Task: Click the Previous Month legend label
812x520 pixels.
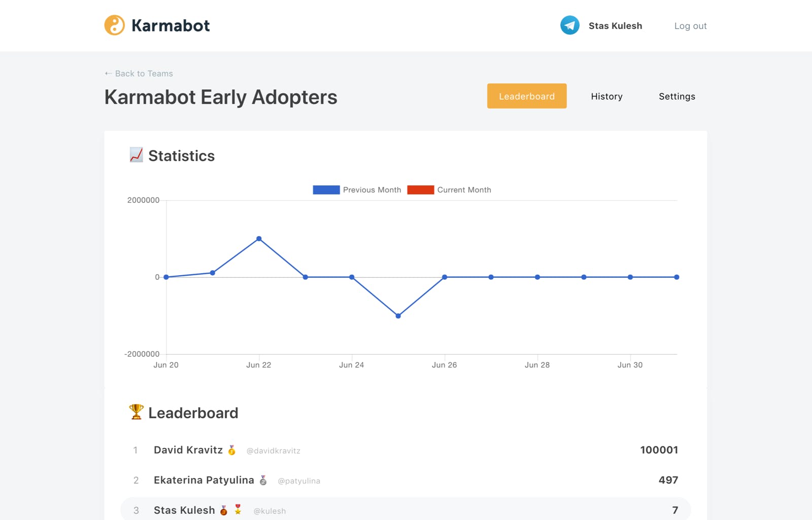Action: point(372,190)
